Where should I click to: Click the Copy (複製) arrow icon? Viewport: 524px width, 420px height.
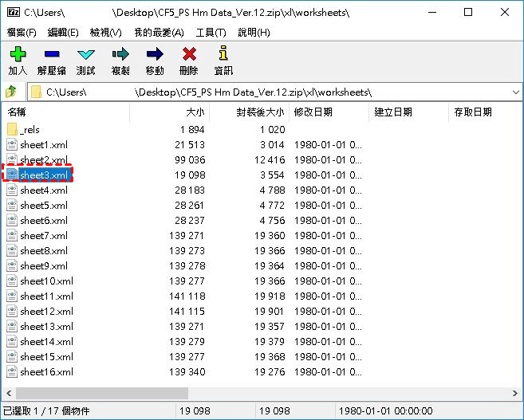120,53
